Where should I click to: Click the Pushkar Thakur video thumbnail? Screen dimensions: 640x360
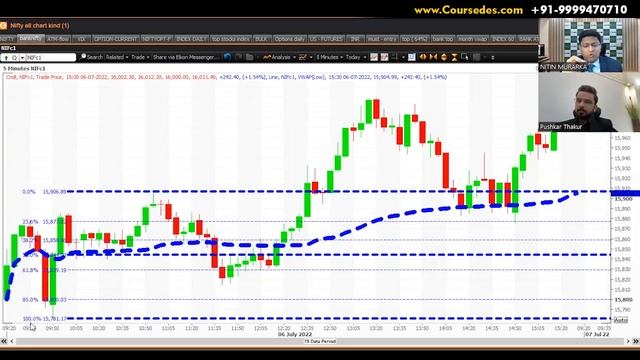(589, 102)
